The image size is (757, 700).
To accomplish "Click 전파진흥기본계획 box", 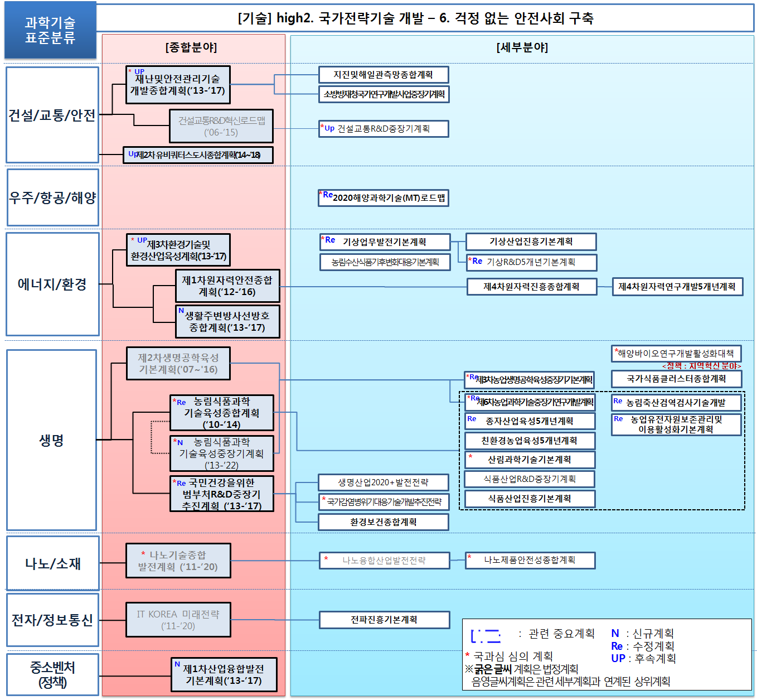I will [385, 620].
